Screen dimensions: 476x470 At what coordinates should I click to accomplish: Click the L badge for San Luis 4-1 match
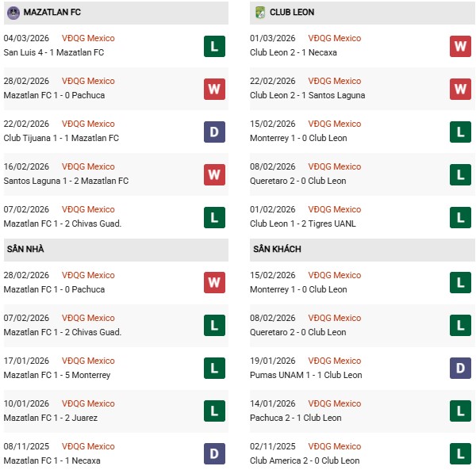pos(214,46)
